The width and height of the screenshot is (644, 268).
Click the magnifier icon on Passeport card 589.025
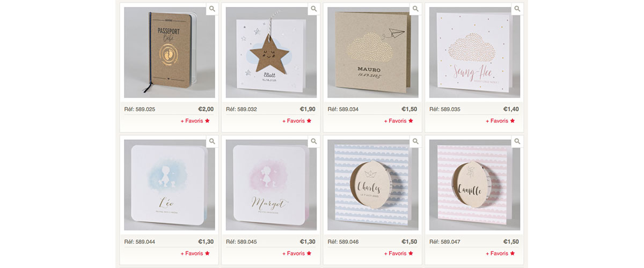212,9
